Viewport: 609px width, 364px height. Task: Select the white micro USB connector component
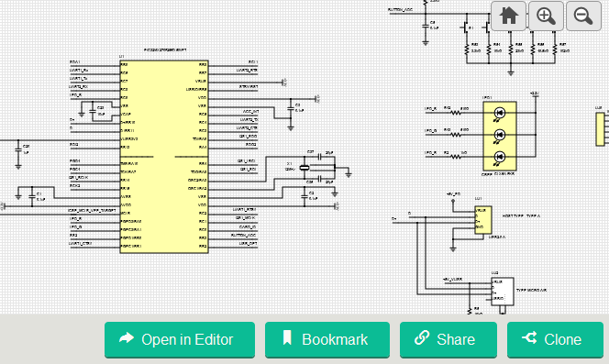503,292
